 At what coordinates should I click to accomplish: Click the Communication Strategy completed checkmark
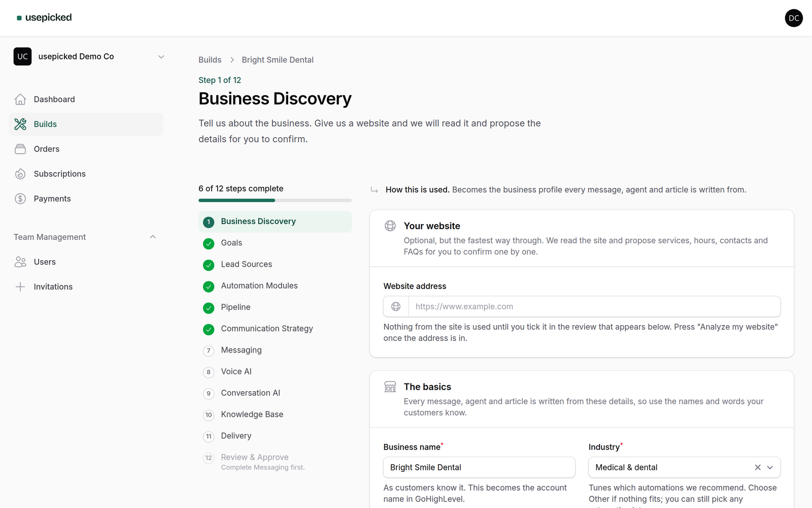tap(209, 330)
